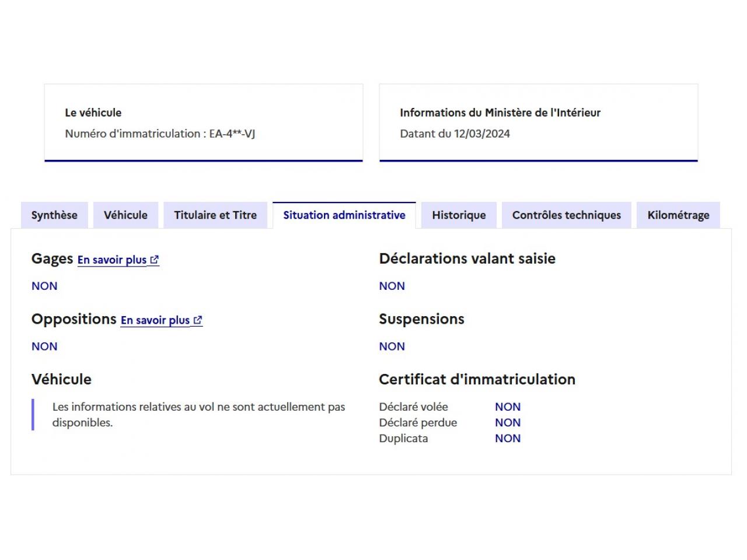Click the theft information unavailable notice
This screenshot has width=747, height=560.
tap(198, 414)
